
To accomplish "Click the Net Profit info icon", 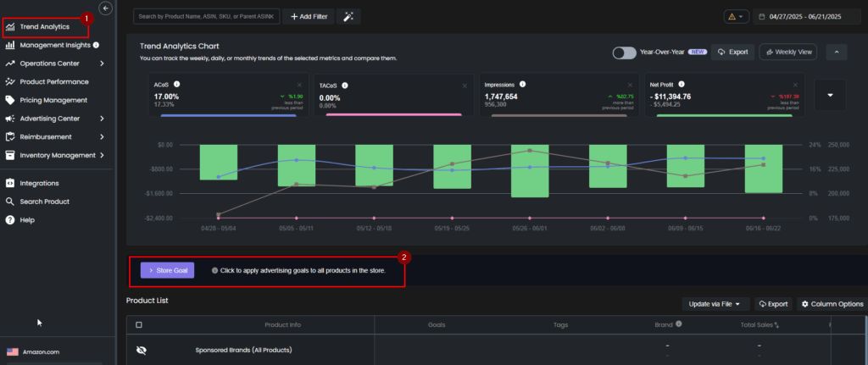I will click(682, 85).
